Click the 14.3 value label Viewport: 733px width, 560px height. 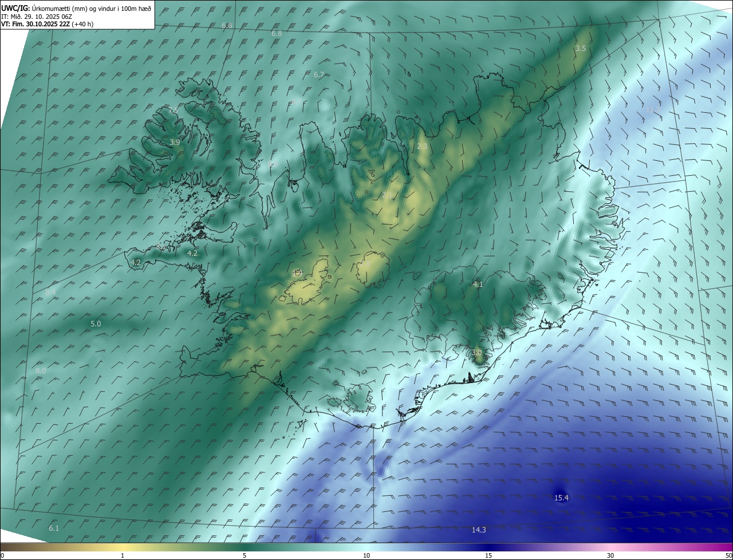point(479,530)
